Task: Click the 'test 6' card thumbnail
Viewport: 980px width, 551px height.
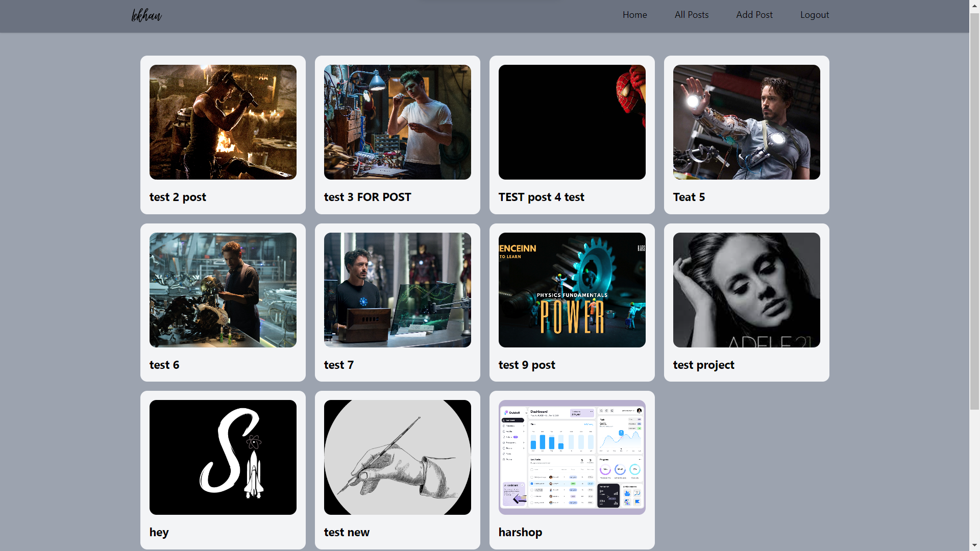Action: click(x=223, y=289)
